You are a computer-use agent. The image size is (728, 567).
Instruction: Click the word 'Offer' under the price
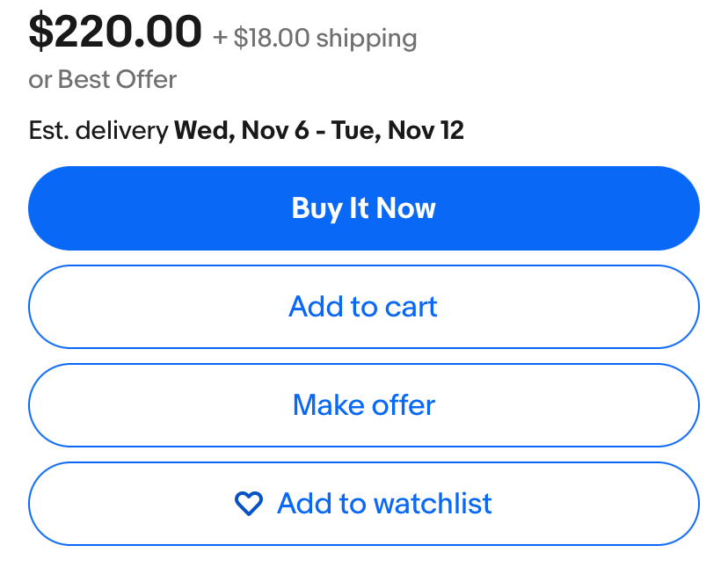click(x=146, y=79)
